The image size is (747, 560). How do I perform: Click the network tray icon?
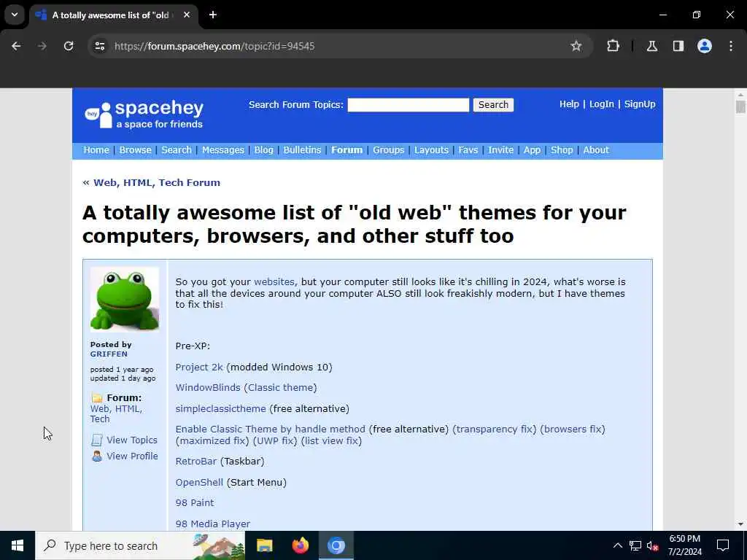[635, 545]
